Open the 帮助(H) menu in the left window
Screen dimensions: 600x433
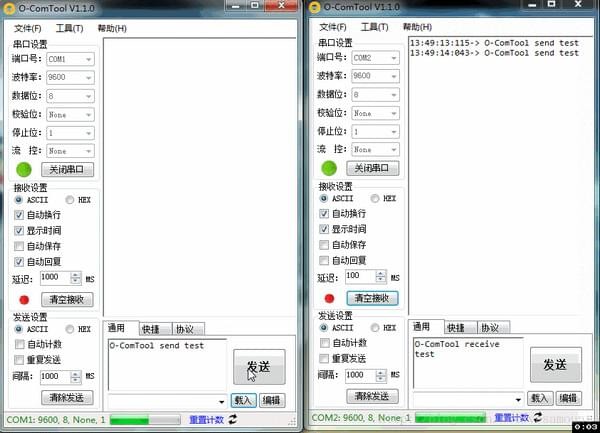(112, 28)
